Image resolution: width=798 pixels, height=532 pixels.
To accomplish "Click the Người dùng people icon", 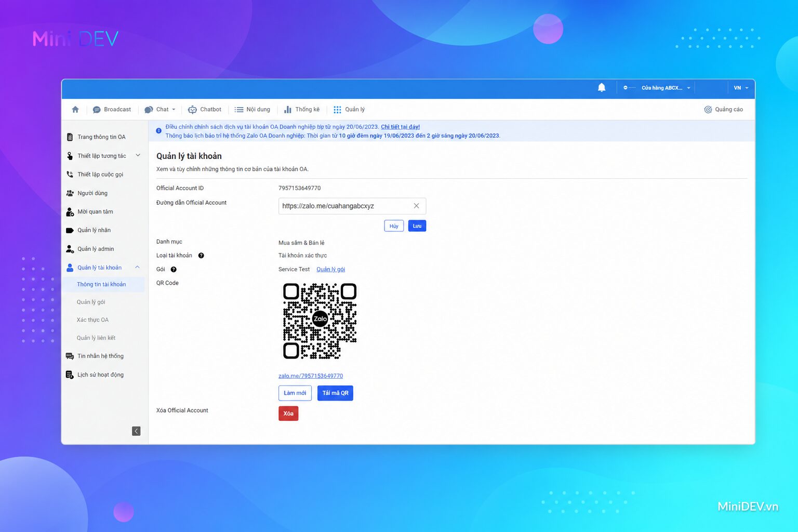I will click(x=70, y=193).
